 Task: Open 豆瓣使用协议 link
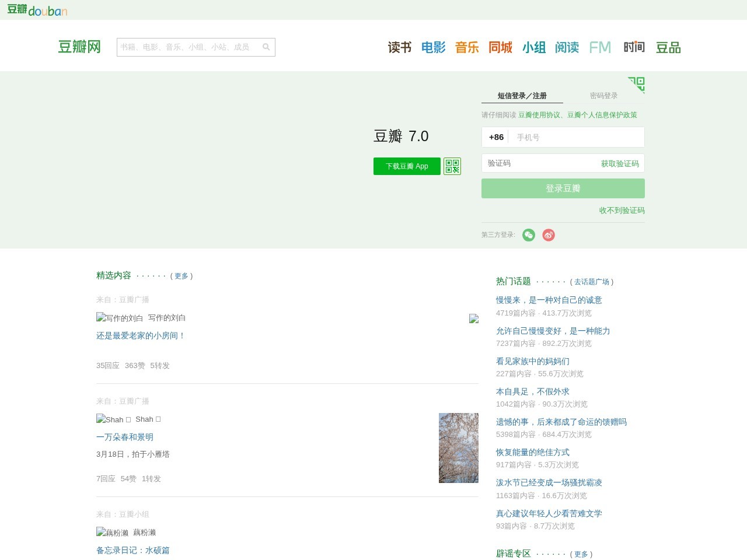tap(539, 115)
